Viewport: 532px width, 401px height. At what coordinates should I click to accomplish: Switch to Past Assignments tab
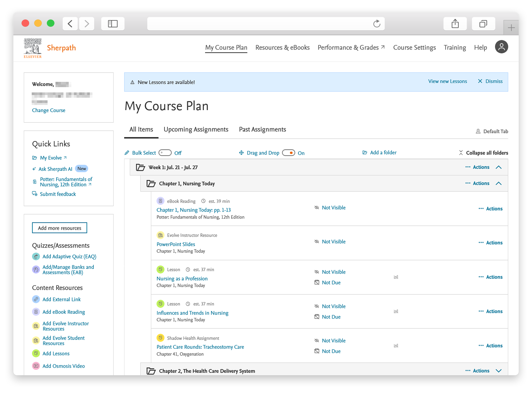click(263, 129)
